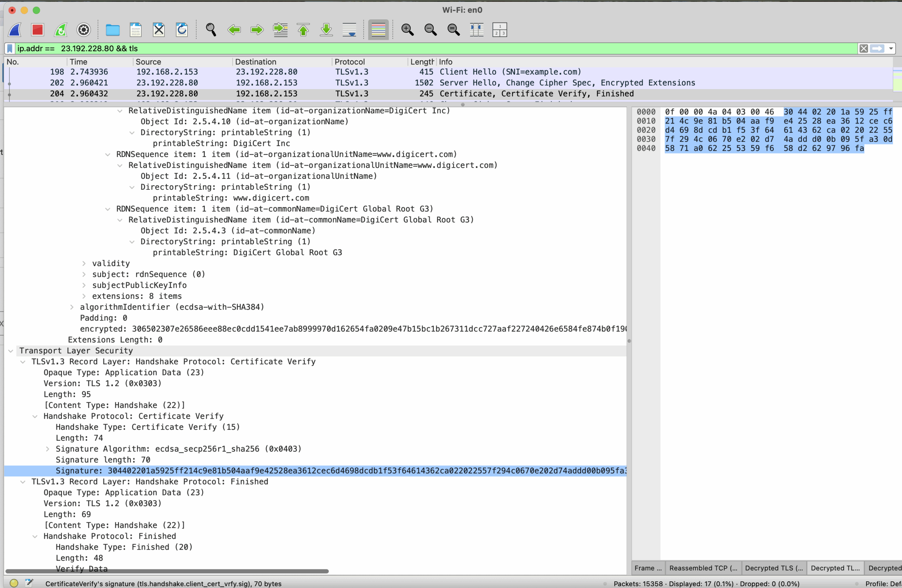This screenshot has width=902, height=588.
Task: Click the packet details horizontal scrollbar
Action: (167, 571)
